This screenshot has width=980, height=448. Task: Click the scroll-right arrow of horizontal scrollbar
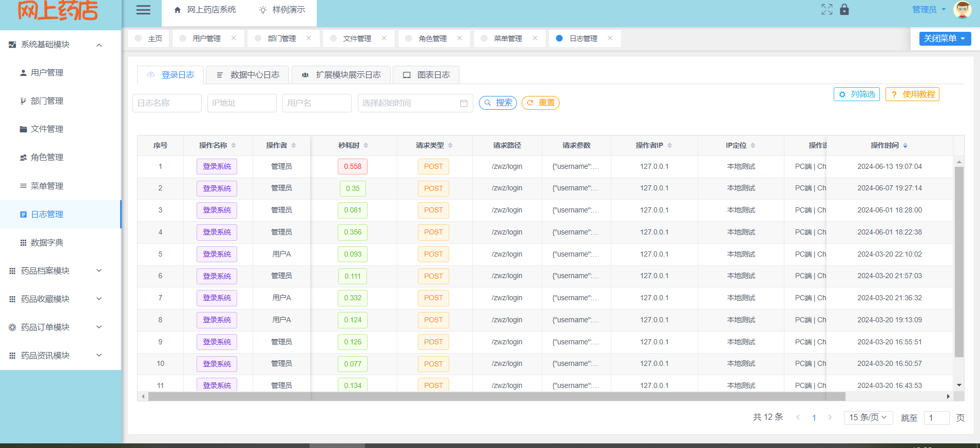pyautogui.click(x=949, y=396)
